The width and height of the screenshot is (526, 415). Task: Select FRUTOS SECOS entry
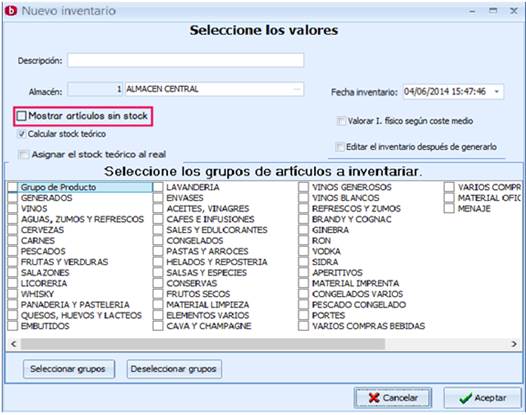198,294
